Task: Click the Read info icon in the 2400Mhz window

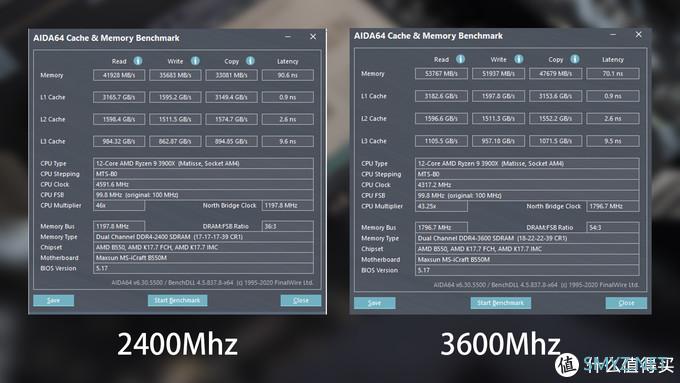Action: (137, 61)
